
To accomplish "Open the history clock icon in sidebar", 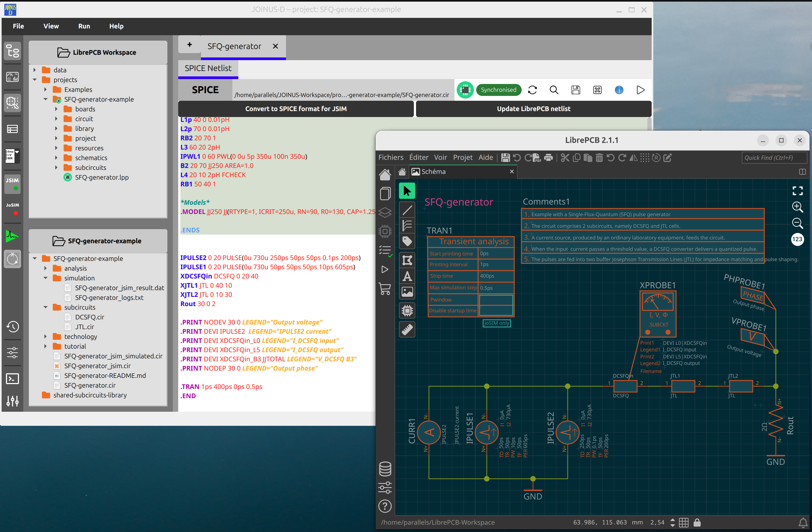I will (x=13, y=327).
